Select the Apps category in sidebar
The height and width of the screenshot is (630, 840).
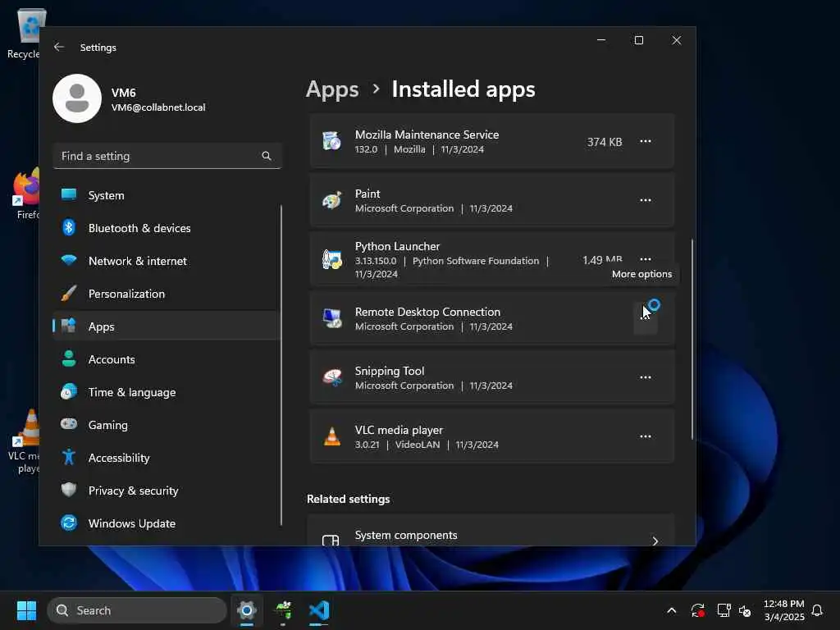[167, 326]
